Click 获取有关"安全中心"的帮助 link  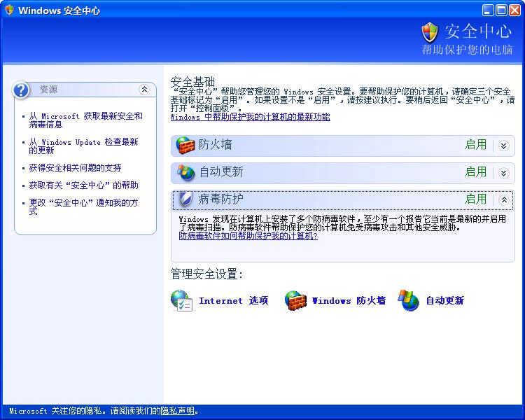pyautogui.click(x=83, y=185)
